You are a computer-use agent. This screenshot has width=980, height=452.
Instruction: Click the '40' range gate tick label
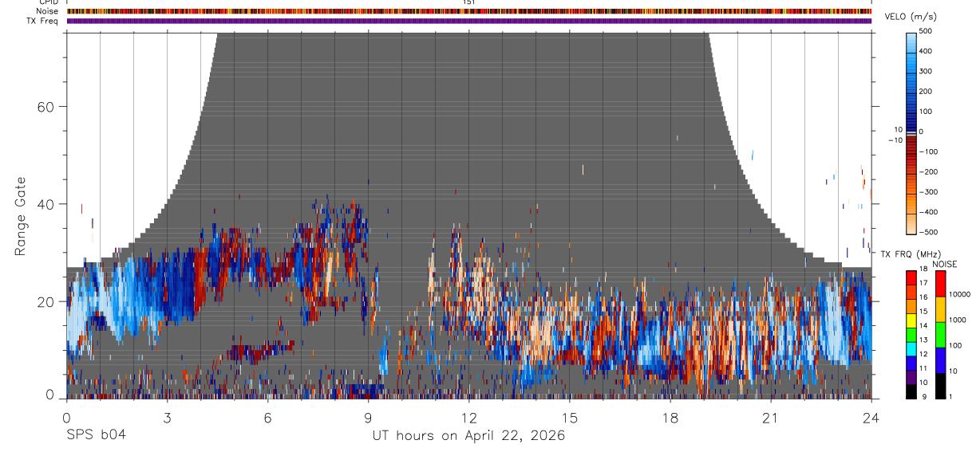point(47,204)
